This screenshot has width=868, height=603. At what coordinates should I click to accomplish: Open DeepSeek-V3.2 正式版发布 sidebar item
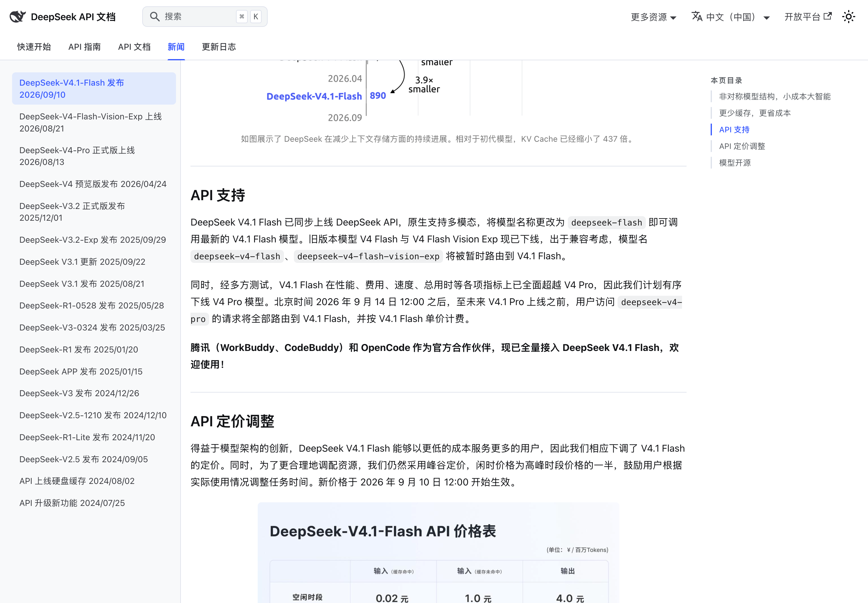pyautogui.click(x=94, y=212)
